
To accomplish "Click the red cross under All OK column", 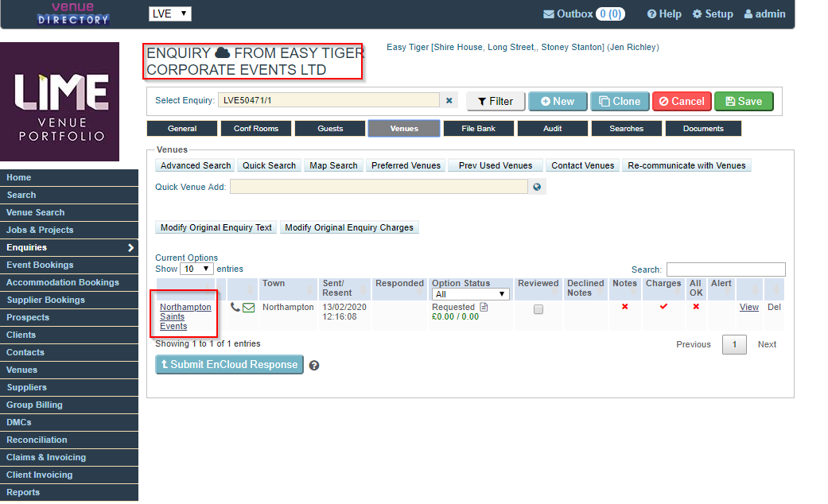I will tap(696, 307).
